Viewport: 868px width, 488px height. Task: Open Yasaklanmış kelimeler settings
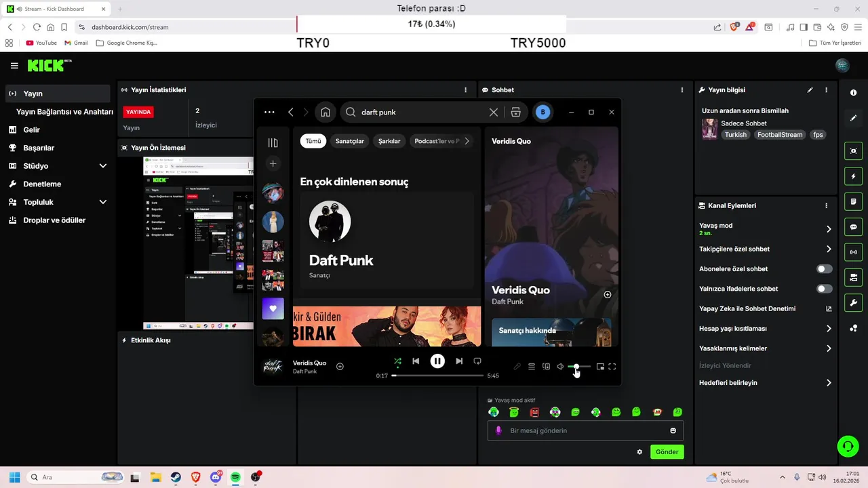[x=766, y=348]
